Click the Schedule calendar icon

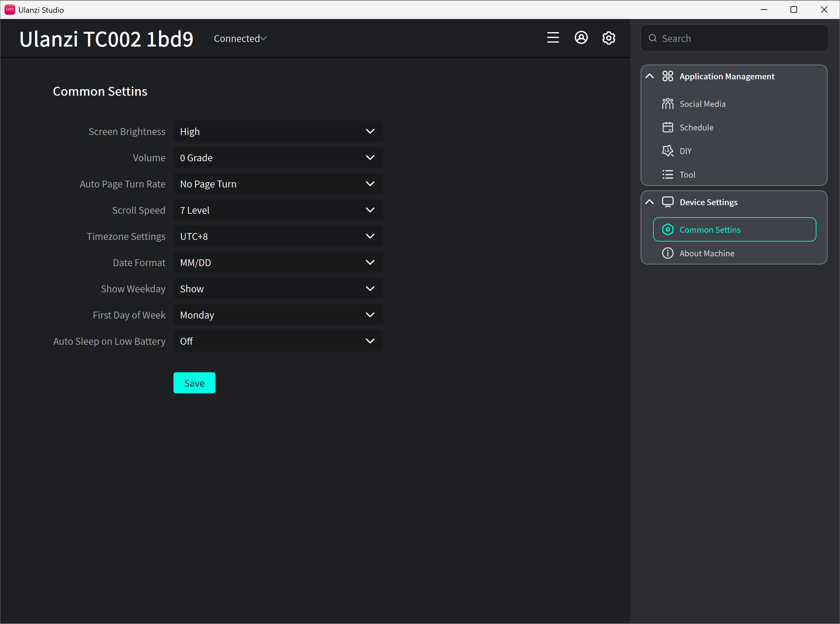(x=668, y=127)
